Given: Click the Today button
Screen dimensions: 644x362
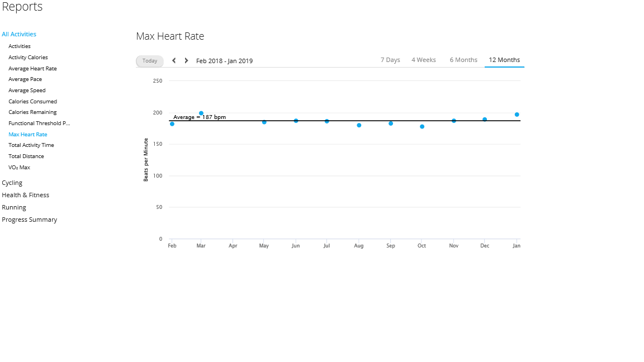Looking at the screenshot, I should point(149,61).
